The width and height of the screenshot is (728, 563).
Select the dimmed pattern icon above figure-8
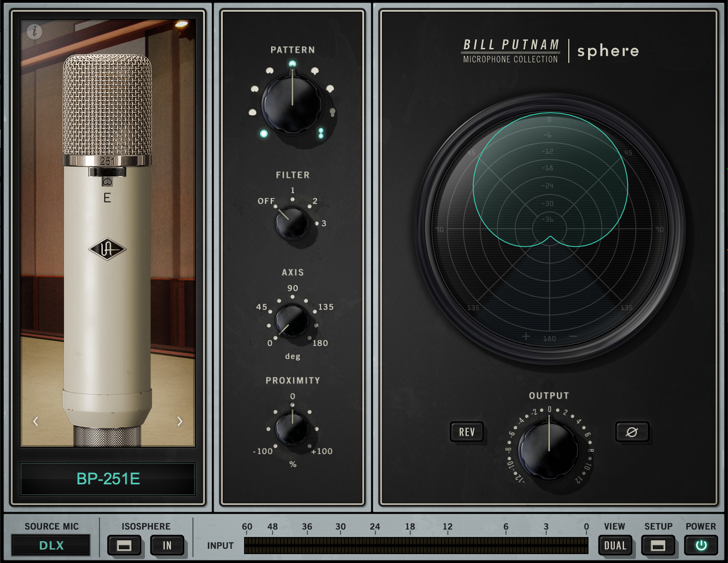(x=332, y=112)
